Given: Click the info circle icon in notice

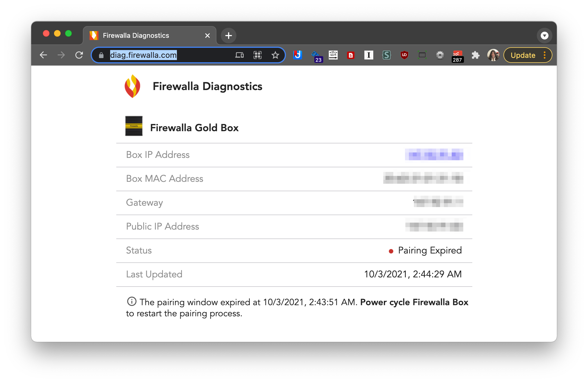Looking at the screenshot, I should point(132,301).
